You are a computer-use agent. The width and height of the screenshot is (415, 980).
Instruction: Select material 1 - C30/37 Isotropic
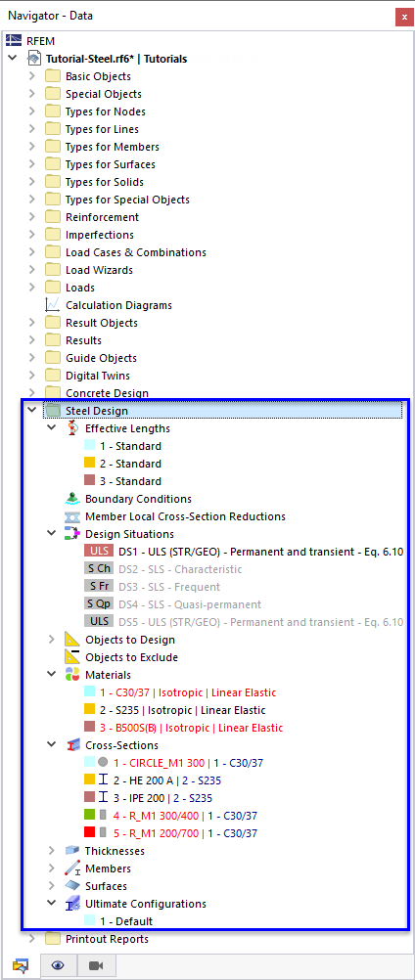(x=188, y=692)
